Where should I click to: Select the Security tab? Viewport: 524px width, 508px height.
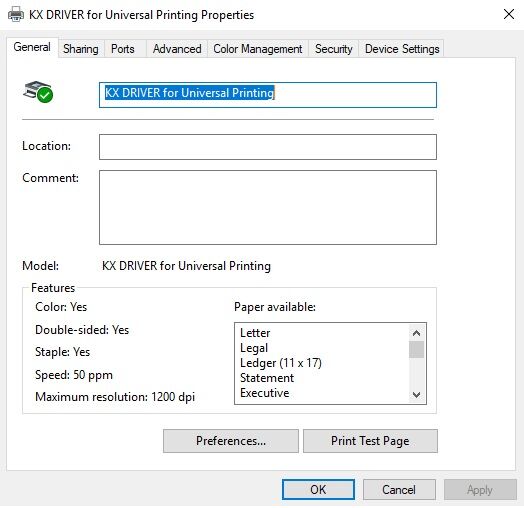334,49
